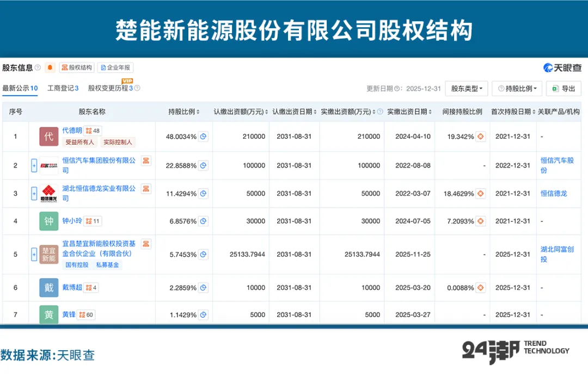The height and width of the screenshot is (378, 588).
Task: Click 黄锋's 60 related-companies badge
Action: [x=86, y=315]
